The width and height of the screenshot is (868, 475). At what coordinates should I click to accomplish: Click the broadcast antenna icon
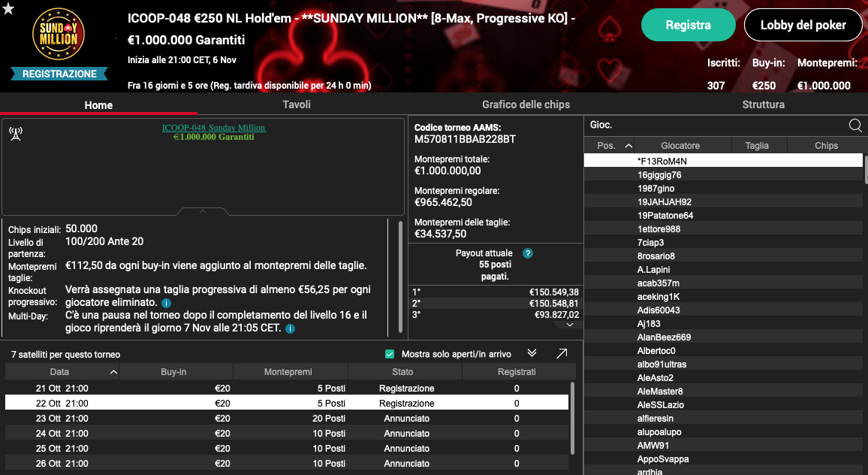click(x=15, y=134)
